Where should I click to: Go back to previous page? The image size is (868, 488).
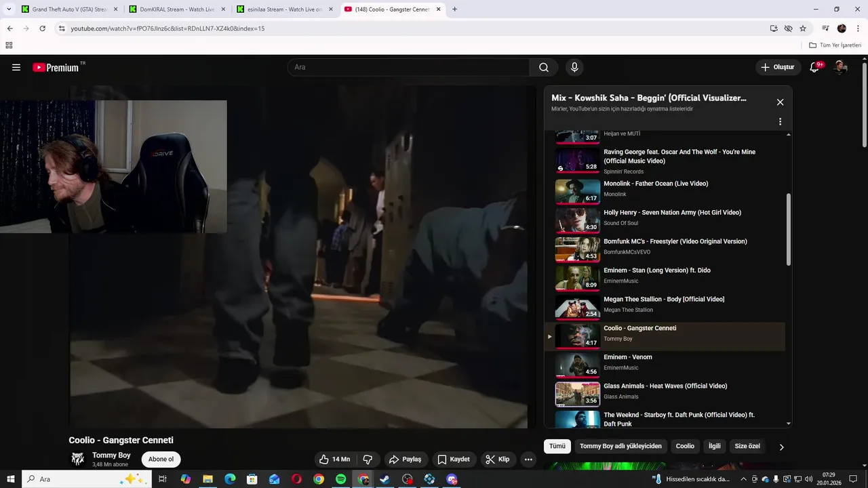9,28
